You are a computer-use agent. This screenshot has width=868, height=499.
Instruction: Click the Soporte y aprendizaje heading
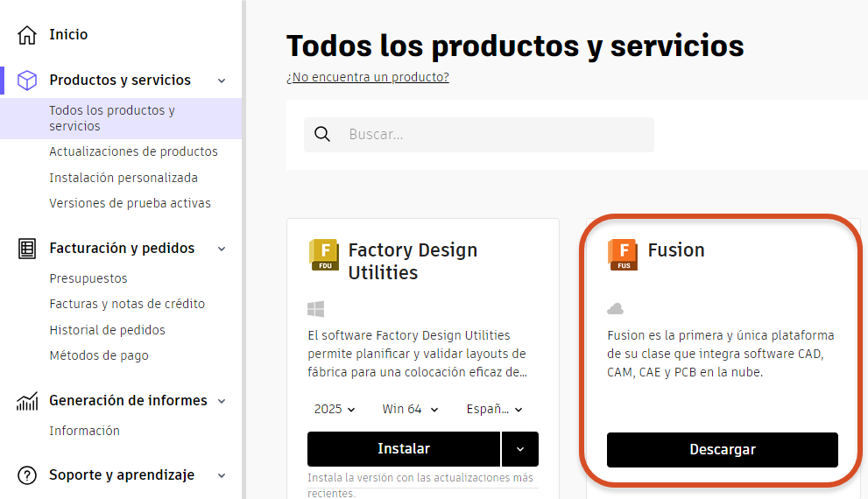click(x=122, y=475)
